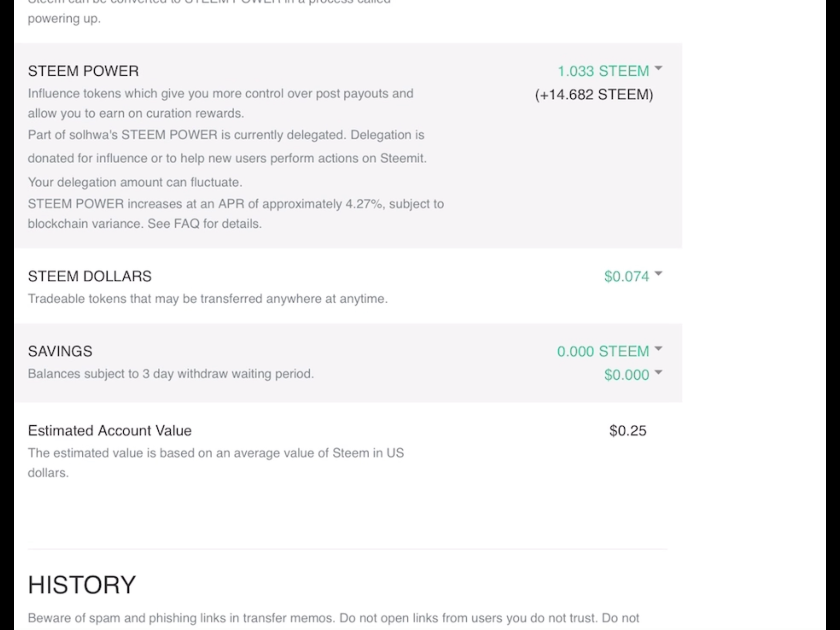Click the SAVINGS section heading
The width and height of the screenshot is (840, 630).
click(60, 352)
